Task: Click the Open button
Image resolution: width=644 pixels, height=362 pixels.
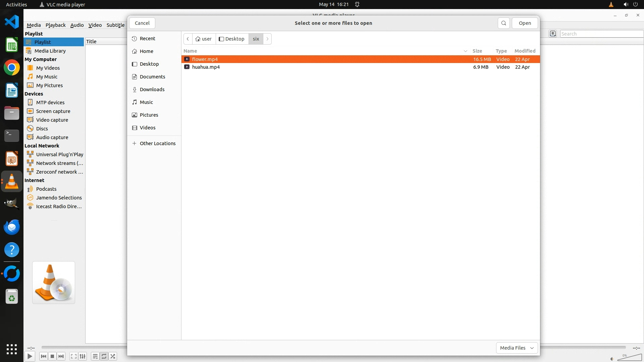Action: 525,23
